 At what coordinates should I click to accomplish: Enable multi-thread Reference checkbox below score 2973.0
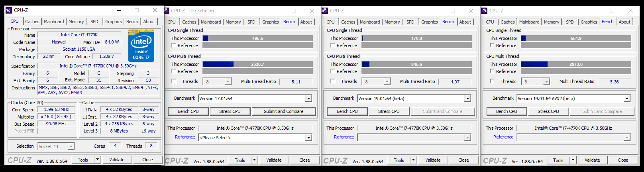[x=492, y=71]
